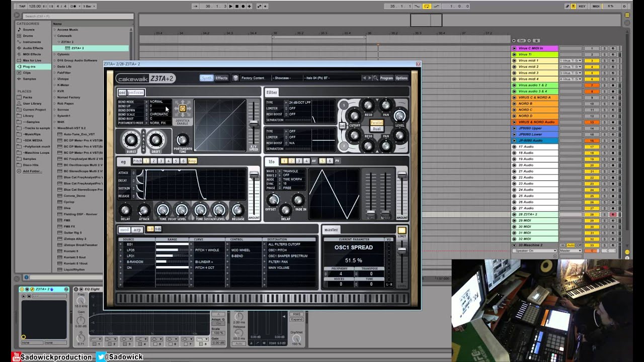Viewport: 644px width, 362px height.
Task: Click the ALL FILTERS CUTOFF destination
Action: click(x=284, y=244)
